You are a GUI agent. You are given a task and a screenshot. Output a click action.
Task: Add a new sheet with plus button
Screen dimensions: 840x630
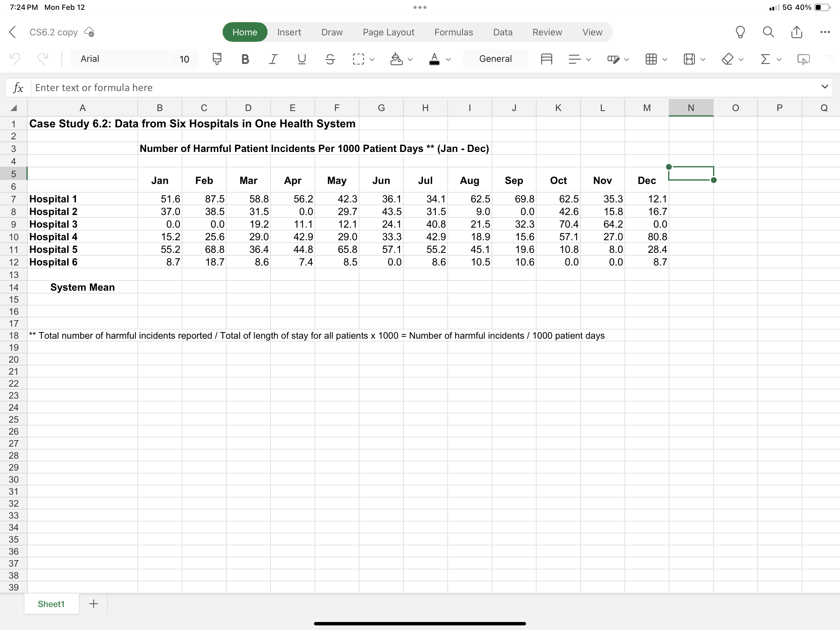coord(93,604)
